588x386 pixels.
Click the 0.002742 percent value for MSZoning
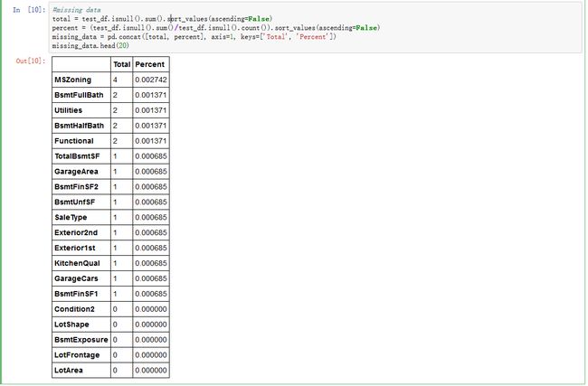151,80
